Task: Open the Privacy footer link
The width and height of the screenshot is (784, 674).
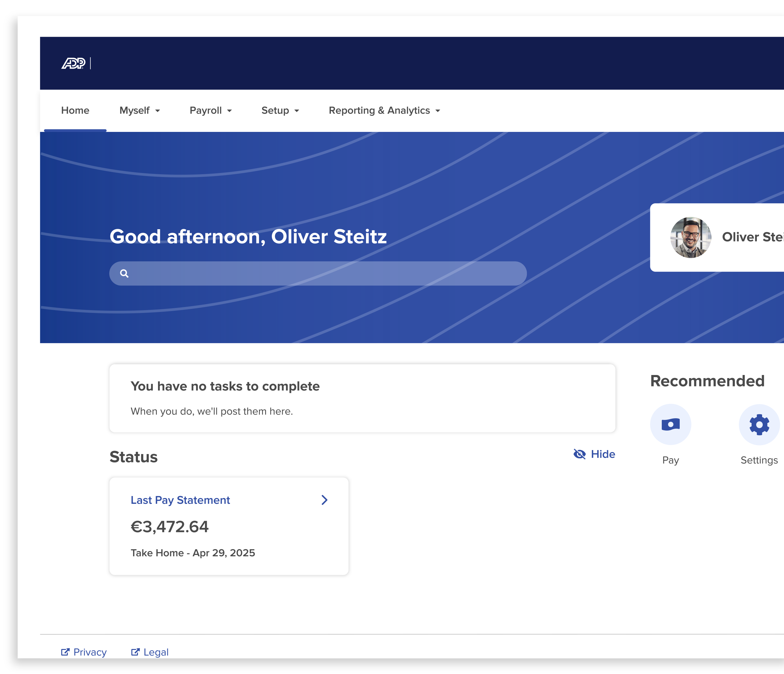Action: pyautogui.click(x=90, y=652)
